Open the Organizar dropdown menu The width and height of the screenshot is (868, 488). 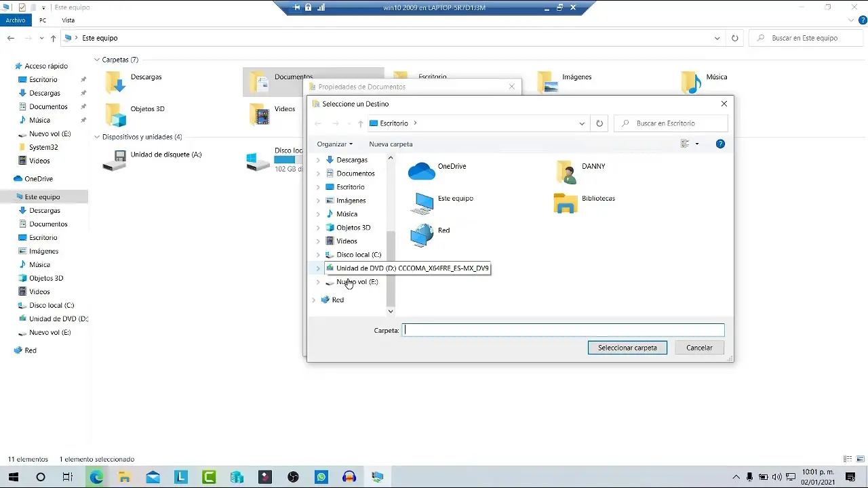[334, 144]
